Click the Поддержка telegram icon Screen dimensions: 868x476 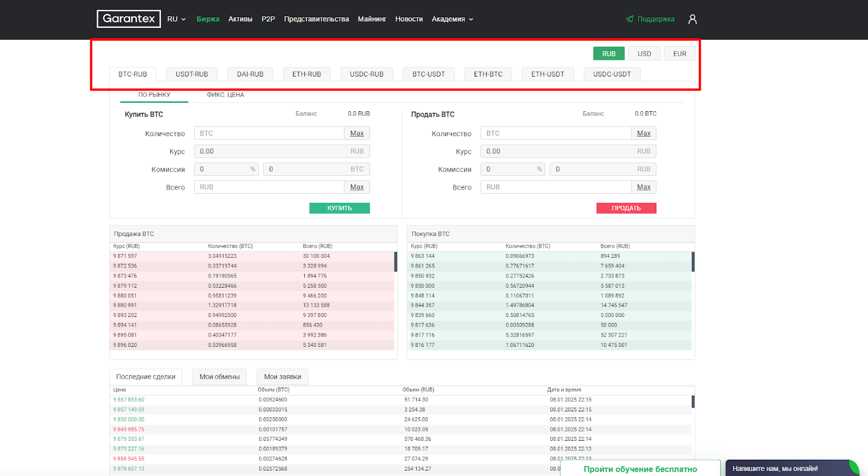pyautogui.click(x=629, y=19)
